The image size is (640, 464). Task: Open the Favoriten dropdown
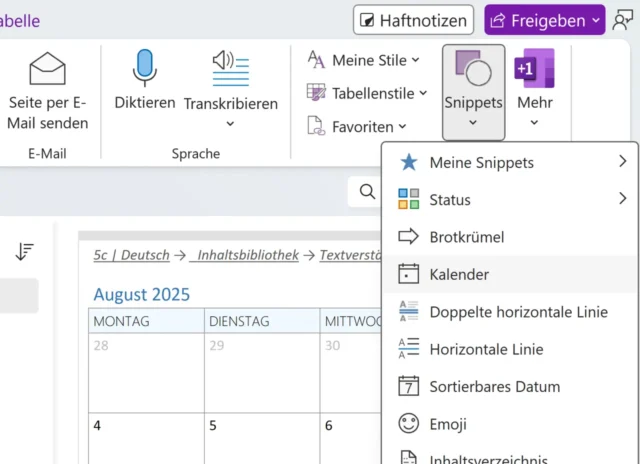coord(356,127)
